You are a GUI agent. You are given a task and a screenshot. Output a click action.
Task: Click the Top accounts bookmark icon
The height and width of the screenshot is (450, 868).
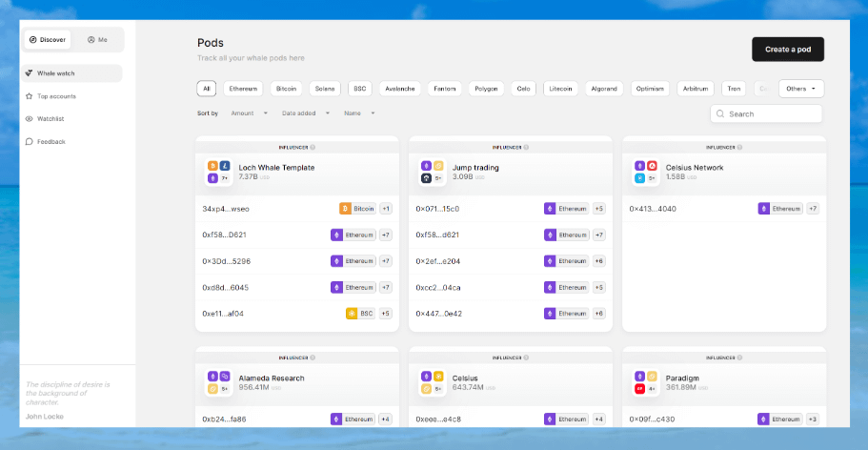point(29,96)
